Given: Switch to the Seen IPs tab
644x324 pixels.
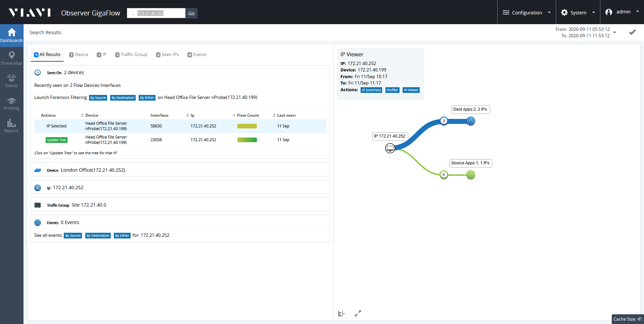Looking at the screenshot, I should pos(168,55).
